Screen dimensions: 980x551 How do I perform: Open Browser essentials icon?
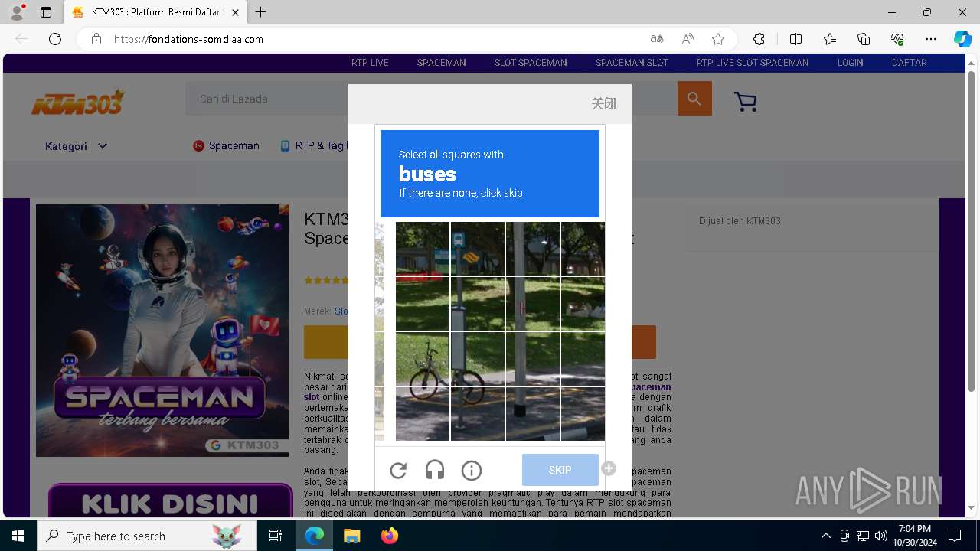(897, 39)
